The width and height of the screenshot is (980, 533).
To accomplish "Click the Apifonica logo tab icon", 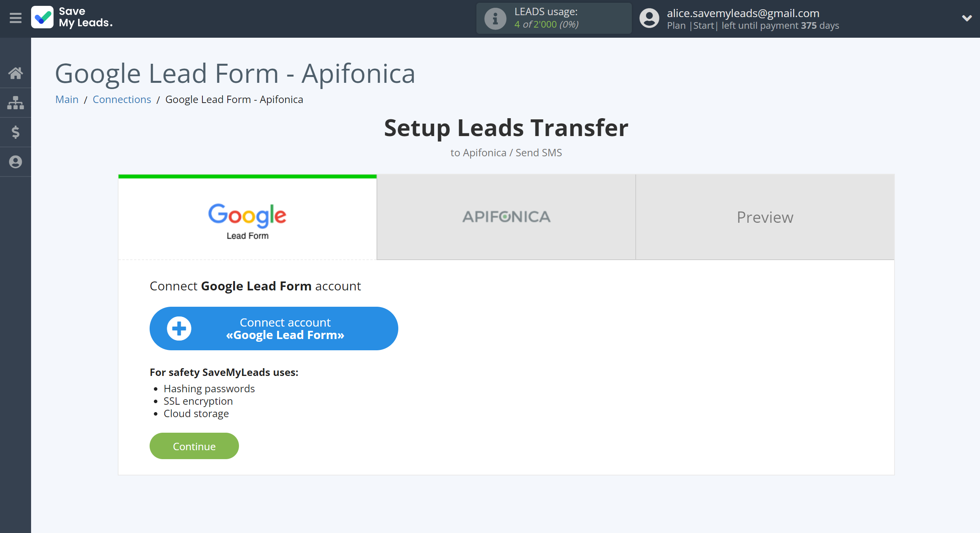I will (x=506, y=217).
